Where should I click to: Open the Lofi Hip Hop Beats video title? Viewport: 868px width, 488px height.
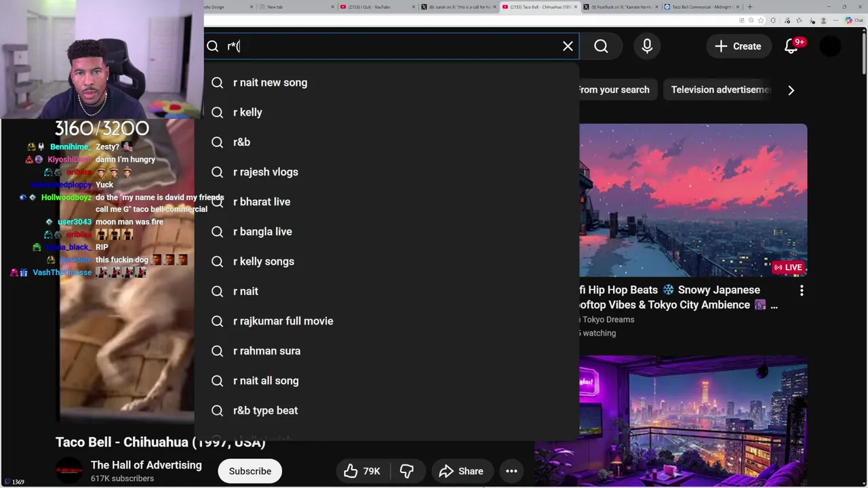678,298
